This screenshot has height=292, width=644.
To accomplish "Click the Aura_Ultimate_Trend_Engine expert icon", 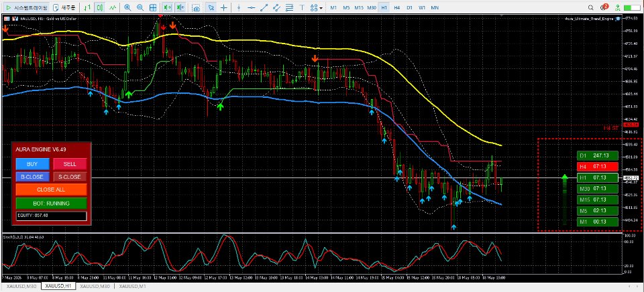I will click(x=617, y=19).
